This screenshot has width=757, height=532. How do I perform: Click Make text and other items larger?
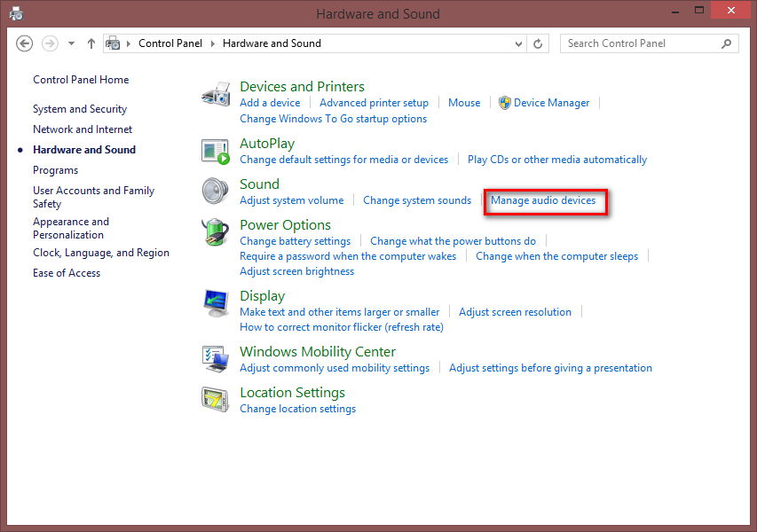[x=339, y=312]
